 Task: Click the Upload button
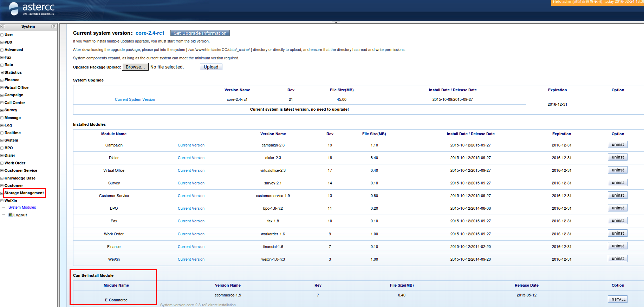(211, 67)
